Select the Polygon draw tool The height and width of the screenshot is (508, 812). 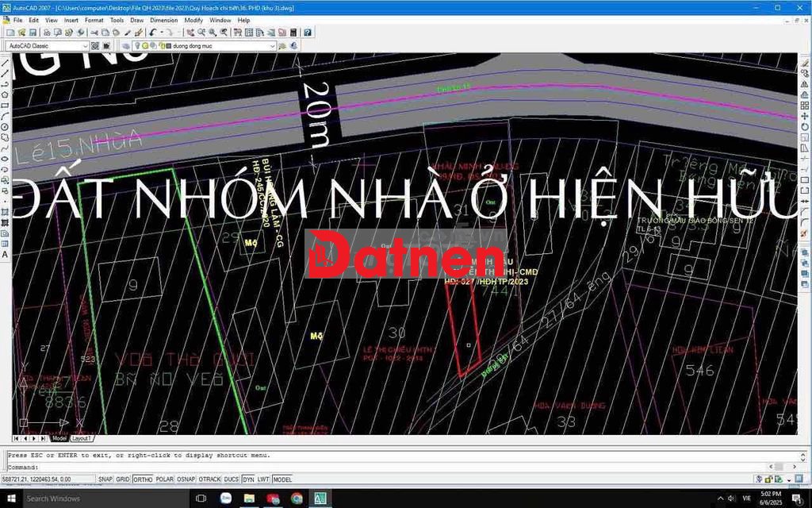tap(5, 94)
